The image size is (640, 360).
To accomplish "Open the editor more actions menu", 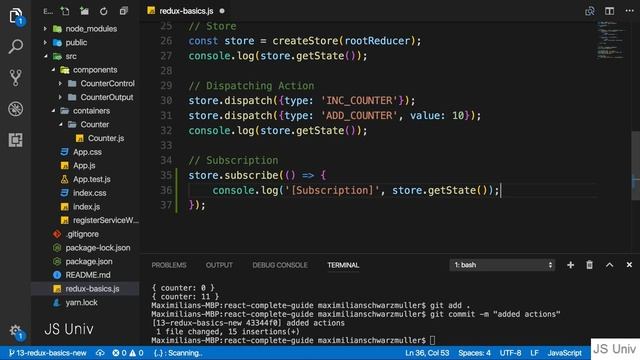I will point(629,11).
